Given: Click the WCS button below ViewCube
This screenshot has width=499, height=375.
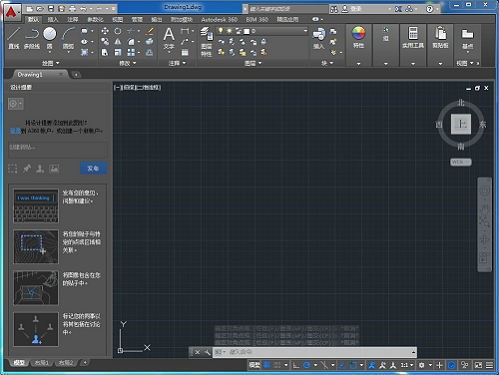Looking at the screenshot, I should coord(461,162).
